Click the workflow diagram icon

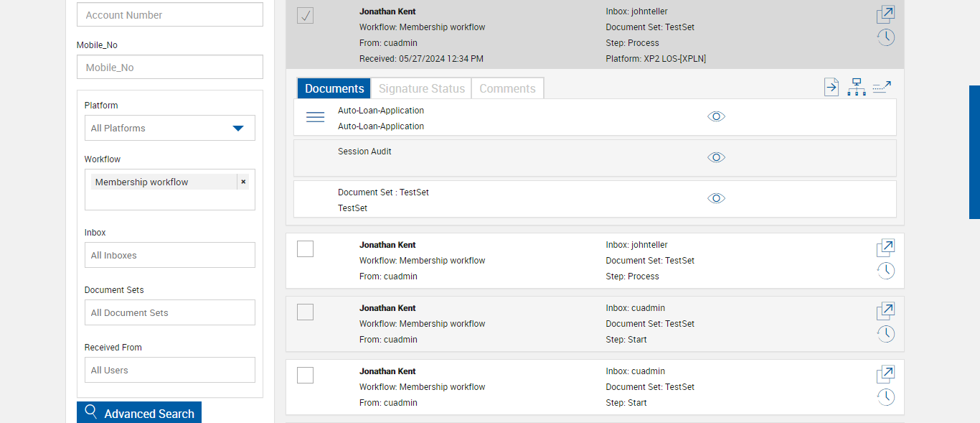tap(856, 88)
